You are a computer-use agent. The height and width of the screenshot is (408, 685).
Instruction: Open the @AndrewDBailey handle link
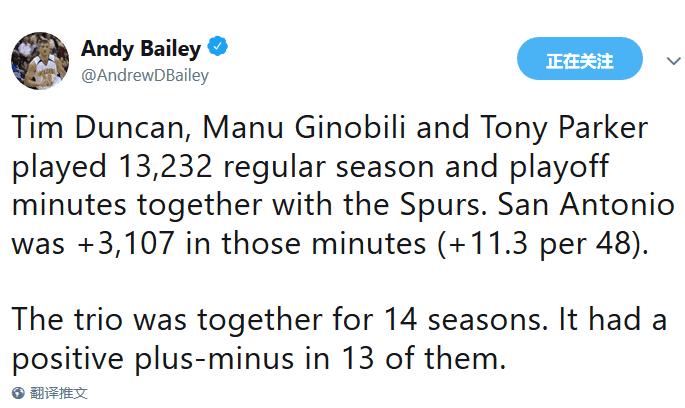click(x=145, y=75)
